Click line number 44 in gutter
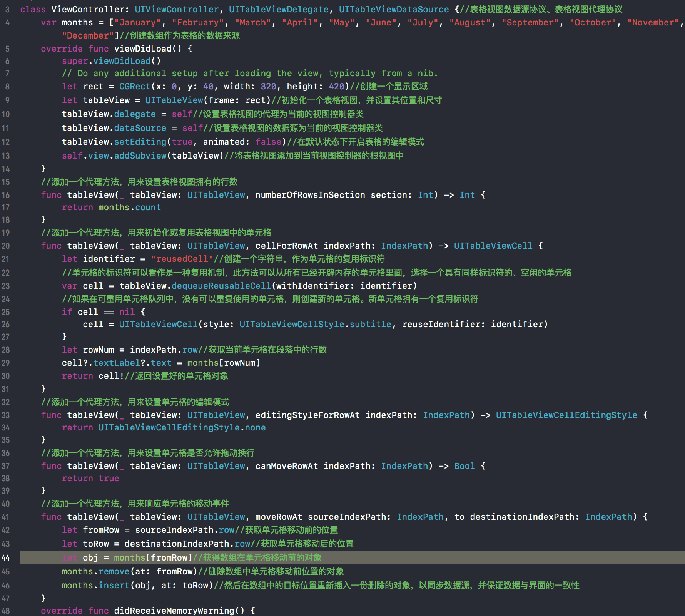 [x=6, y=558]
